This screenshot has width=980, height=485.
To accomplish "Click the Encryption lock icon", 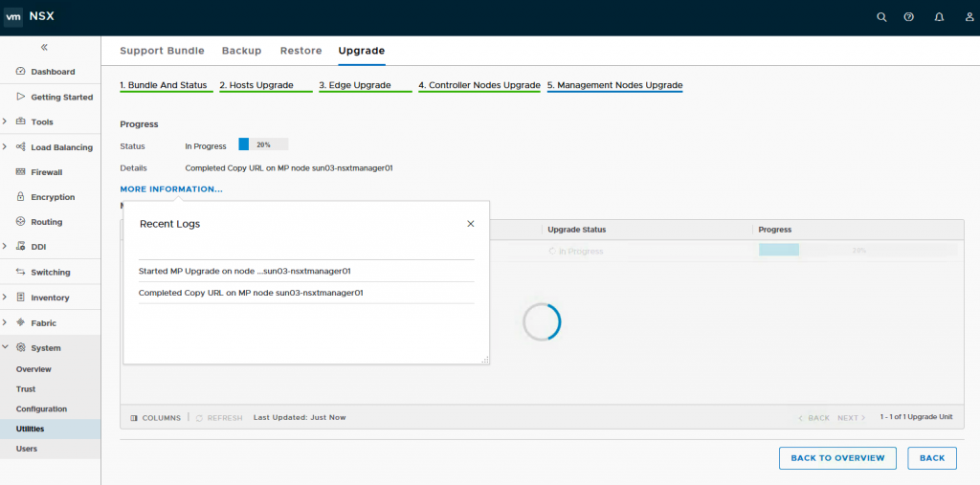I will (20, 197).
